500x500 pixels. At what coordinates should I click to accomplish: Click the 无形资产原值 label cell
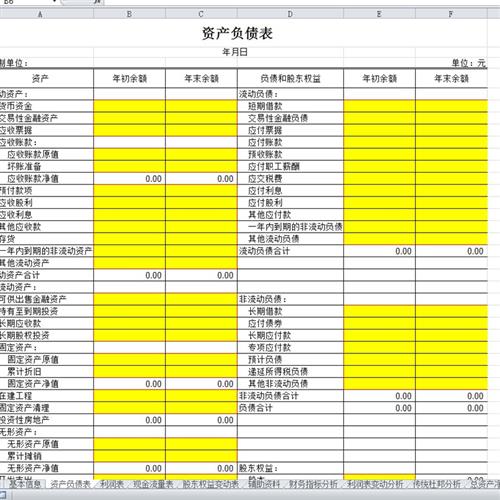tap(47, 444)
